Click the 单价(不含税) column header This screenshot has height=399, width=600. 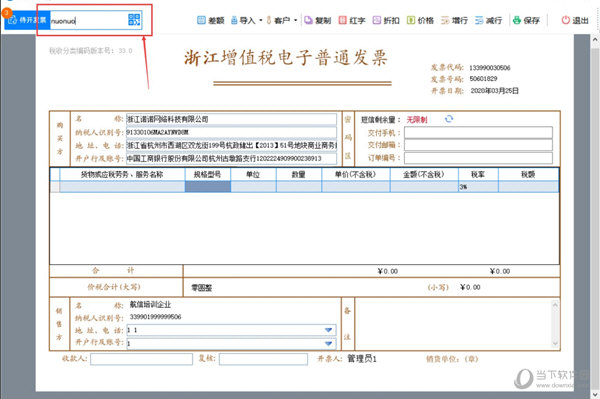pos(356,174)
